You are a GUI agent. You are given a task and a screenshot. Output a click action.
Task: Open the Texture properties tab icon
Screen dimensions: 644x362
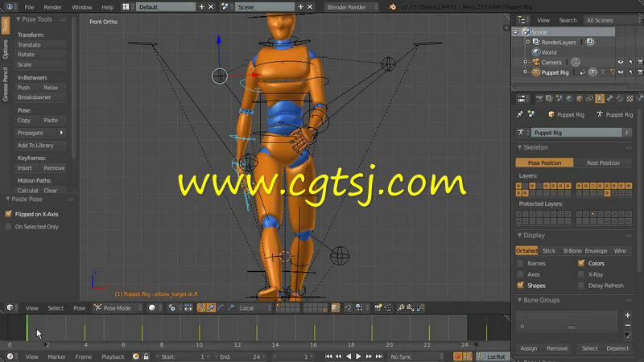(630, 99)
